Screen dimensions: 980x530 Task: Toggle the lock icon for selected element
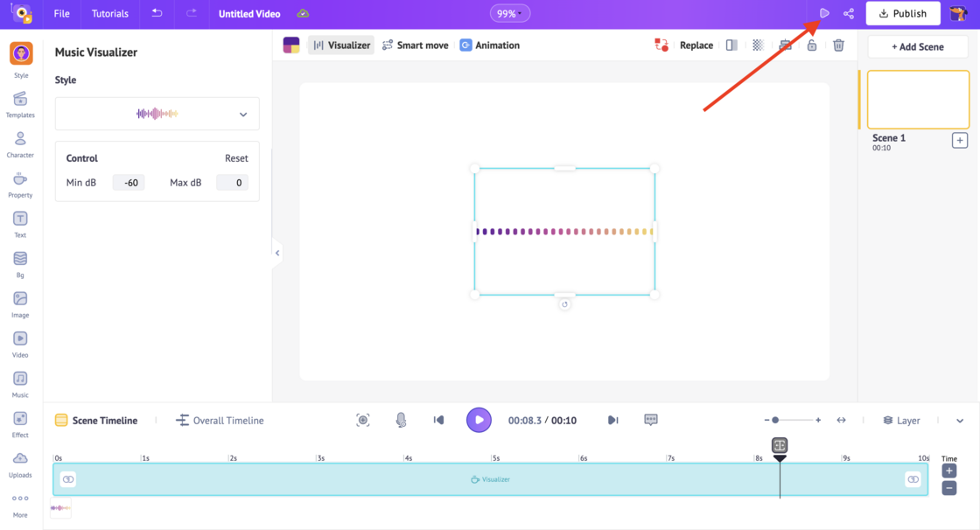812,45
